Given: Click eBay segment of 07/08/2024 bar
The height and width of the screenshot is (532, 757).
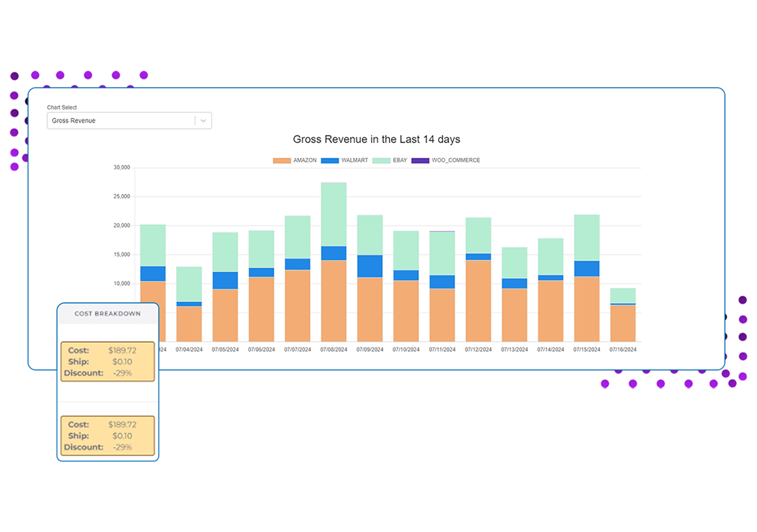Looking at the screenshot, I should coord(333,214).
